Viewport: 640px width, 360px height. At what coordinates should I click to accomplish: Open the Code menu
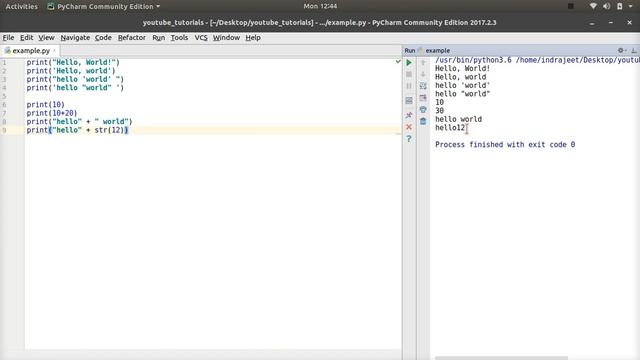click(x=103, y=38)
